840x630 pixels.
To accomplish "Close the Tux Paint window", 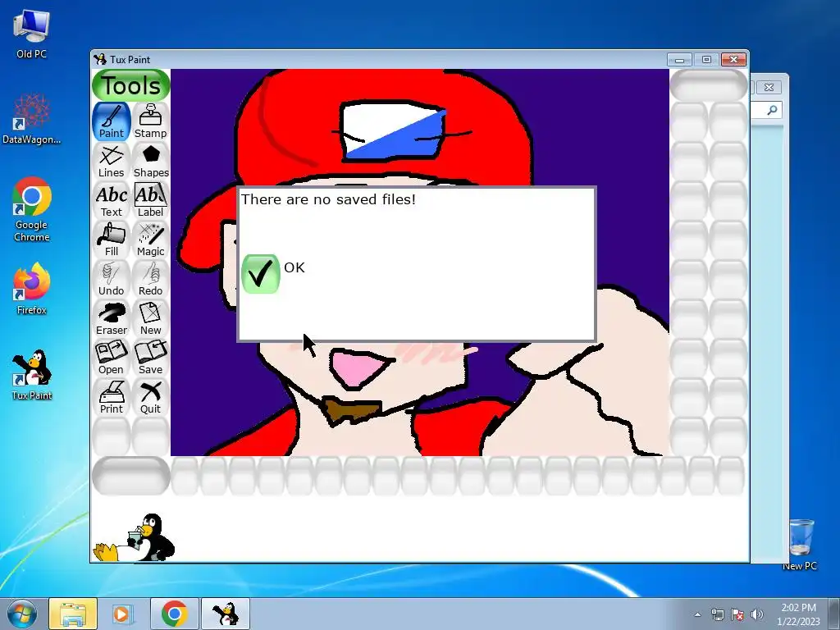I will [733, 59].
